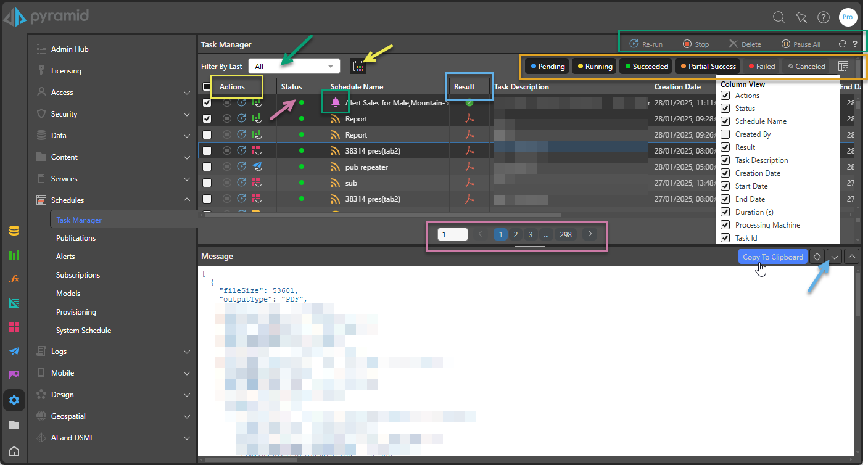Open the help question mark icon in header
Viewport: 868px width, 465px height.
[x=824, y=17]
